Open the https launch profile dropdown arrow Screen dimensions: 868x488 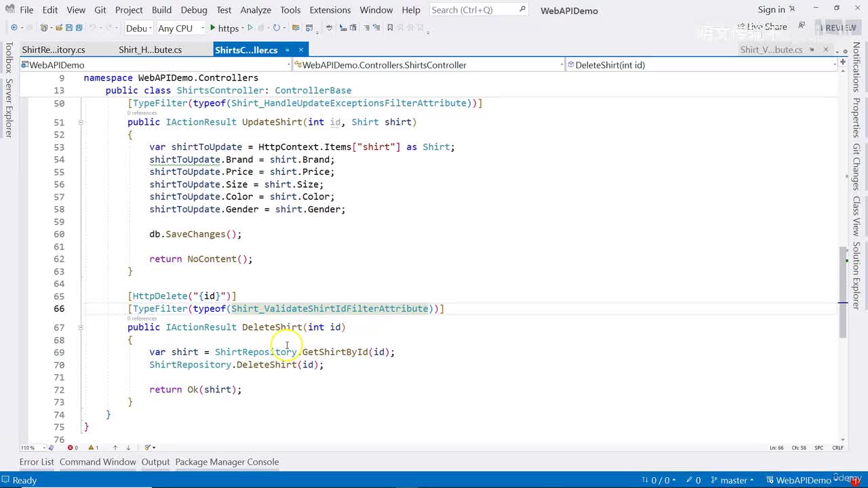click(x=243, y=28)
